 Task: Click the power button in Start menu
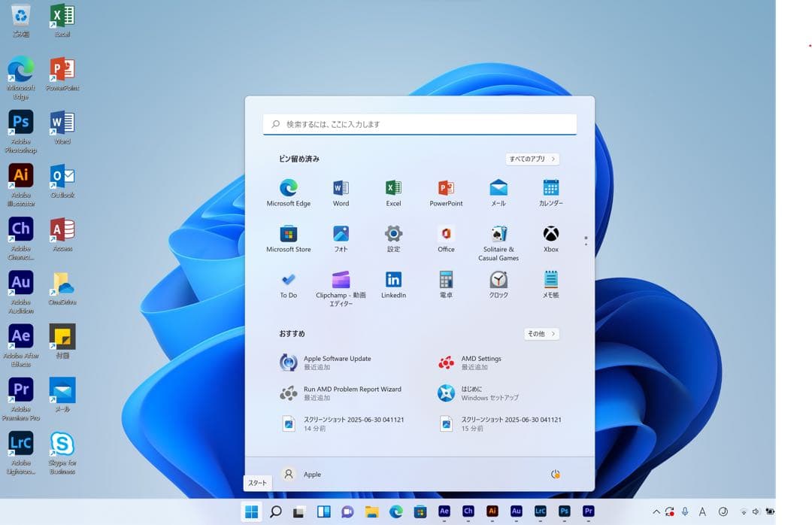click(556, 475)
